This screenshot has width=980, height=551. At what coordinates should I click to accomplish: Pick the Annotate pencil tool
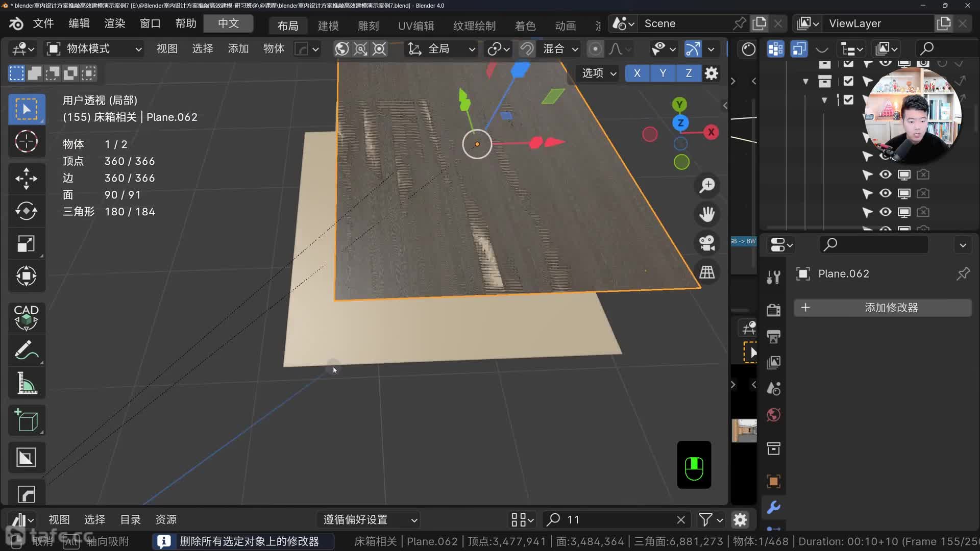coord(26,350)
